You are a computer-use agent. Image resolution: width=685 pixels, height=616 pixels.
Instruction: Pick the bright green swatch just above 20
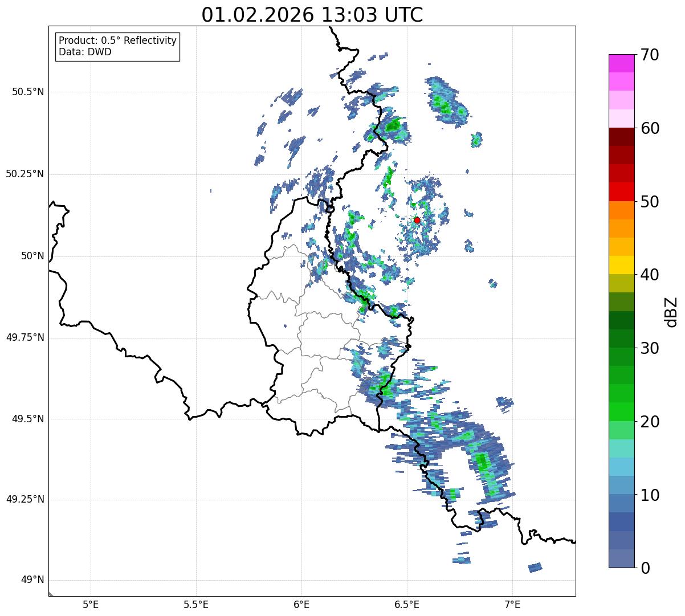[x=622, y=411]
